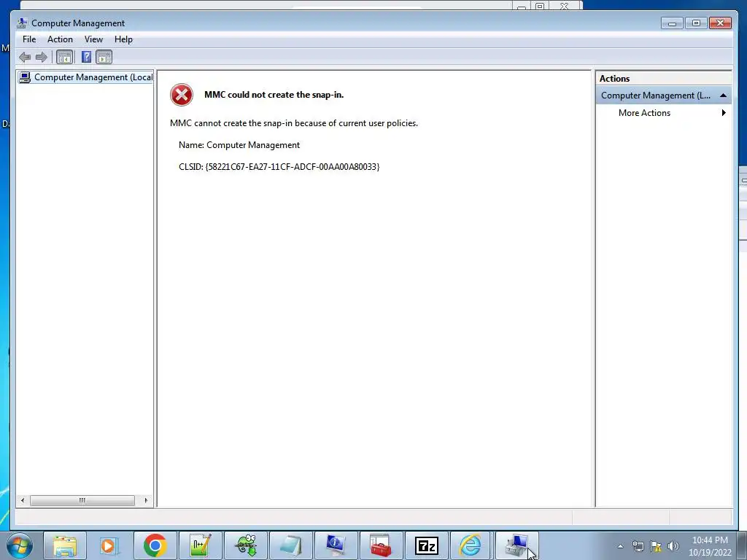Toggle Show/Hide Console Tree toolbar icon
This screenshot has width=747, height=560.
pos(64,58)
